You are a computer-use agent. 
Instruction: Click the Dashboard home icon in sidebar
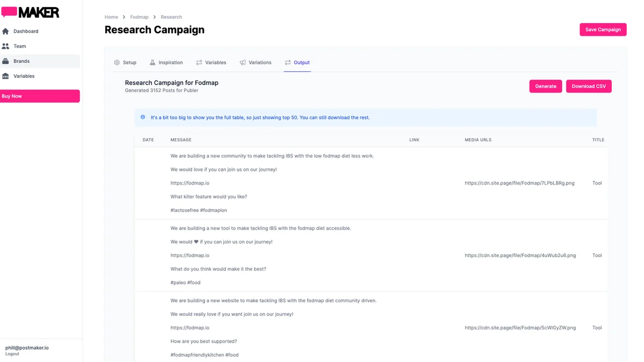pyautogui.click(x=6, y=31)
